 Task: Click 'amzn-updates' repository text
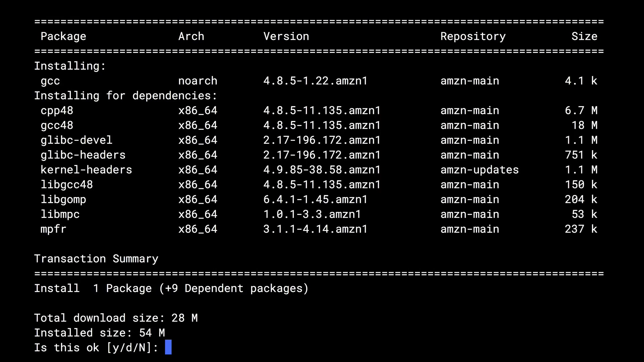[479, 170]
